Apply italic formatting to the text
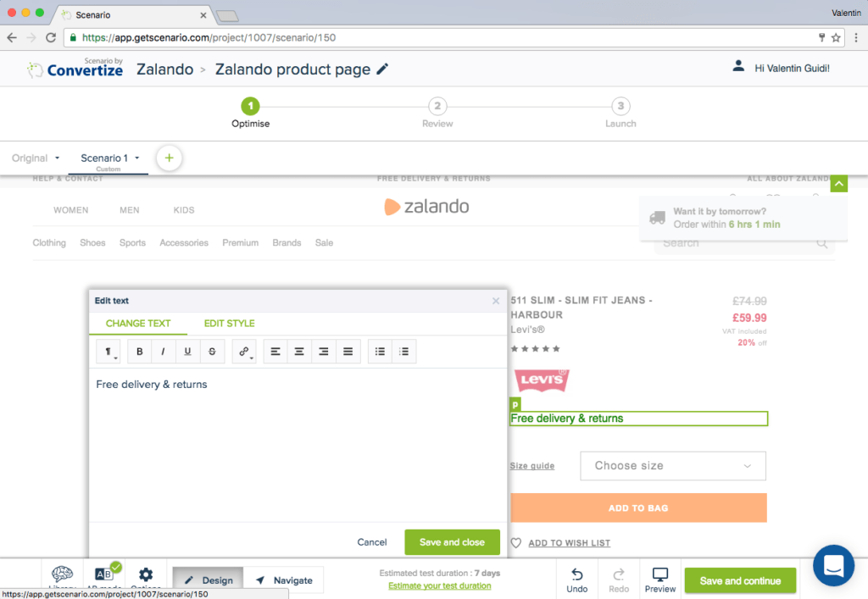This screenshot has height=599, width=868. pyautogui.click(x=164, y=352)
